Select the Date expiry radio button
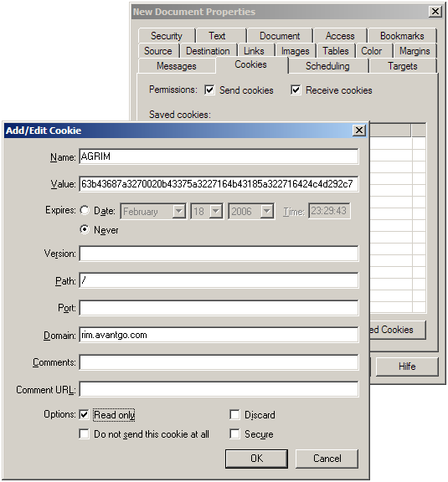Image resolution: width=448 pixels, height=482 pixels. (x=85, y=210)
